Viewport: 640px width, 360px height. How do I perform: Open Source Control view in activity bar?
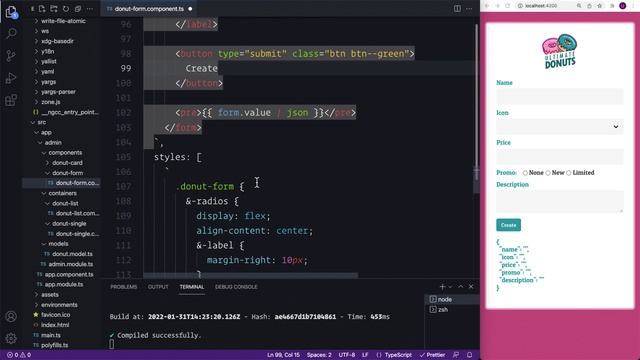point(11,56)
